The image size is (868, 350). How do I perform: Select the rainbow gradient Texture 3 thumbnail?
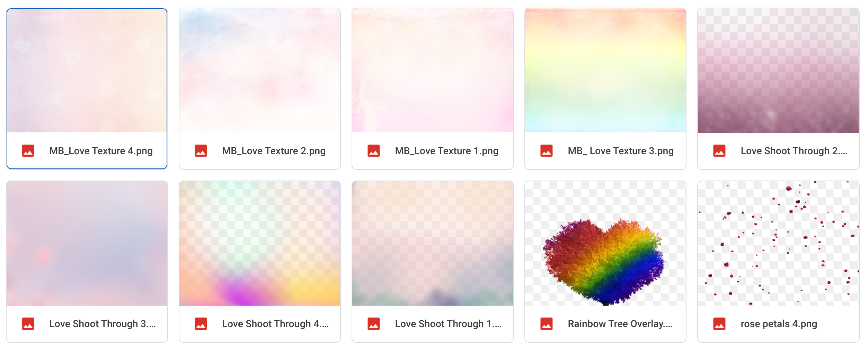click(605, 71)
